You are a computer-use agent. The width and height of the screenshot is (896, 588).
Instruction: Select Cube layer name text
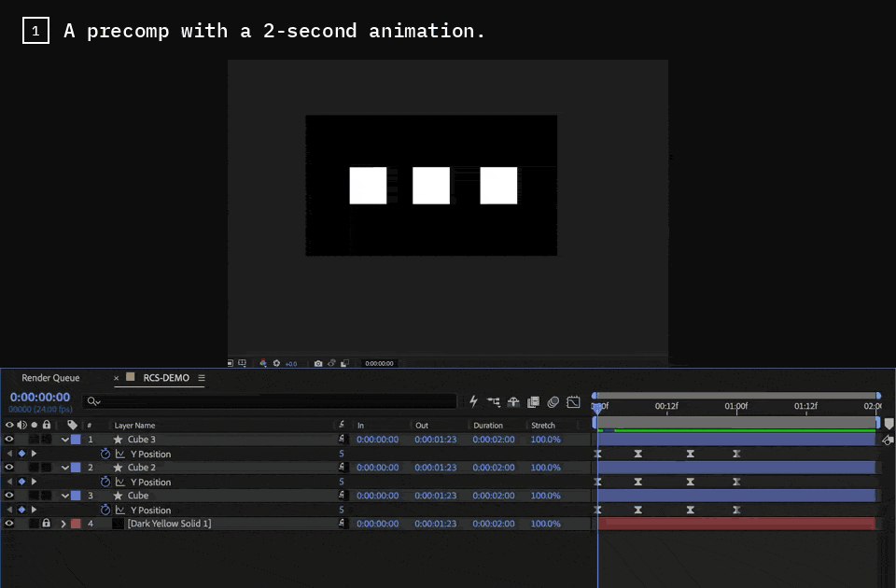(x=138, y=496)
